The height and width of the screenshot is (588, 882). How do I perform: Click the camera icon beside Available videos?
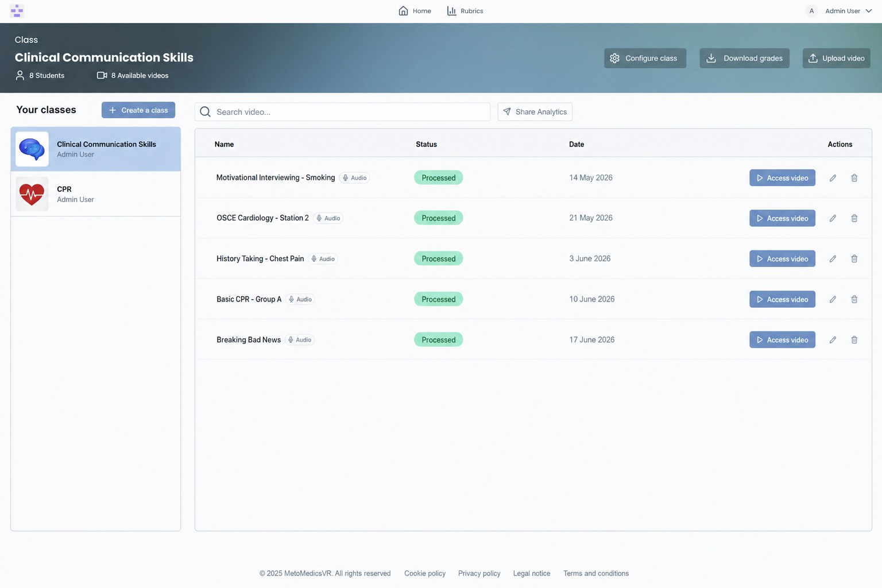click(102, 75)
